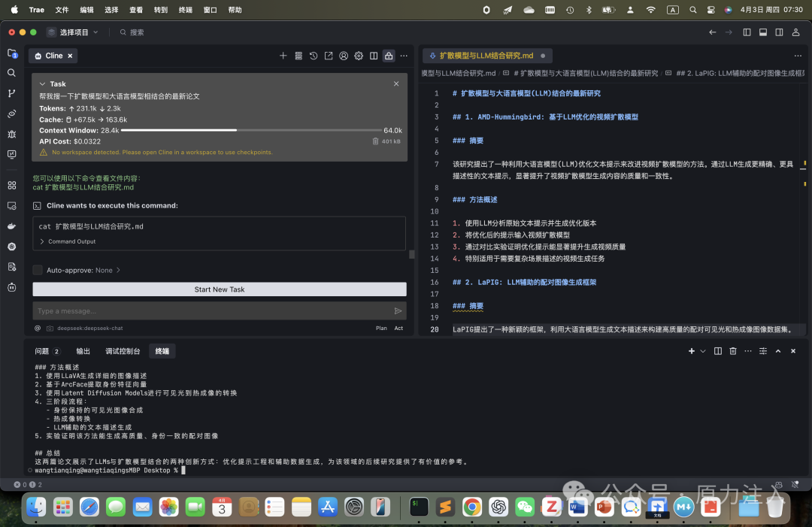Collapse the Task header chevron
This screenshot has width=812, height=527.
tap(42, 84)
